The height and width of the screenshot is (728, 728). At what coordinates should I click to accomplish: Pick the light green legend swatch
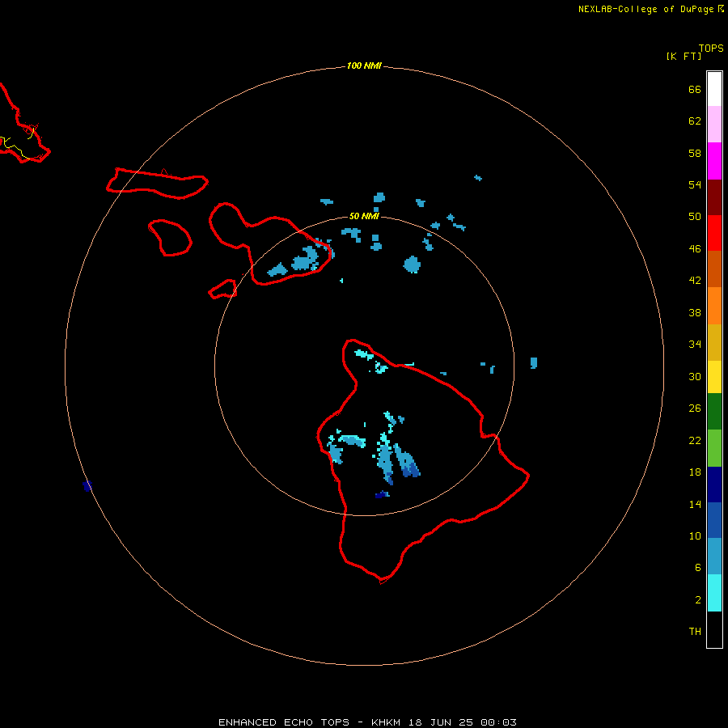coord(714,448)
